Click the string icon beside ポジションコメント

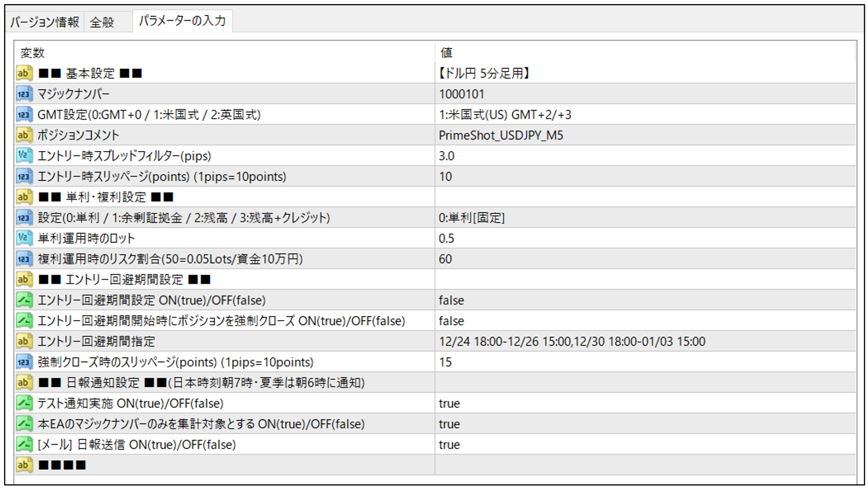click(x=24, y=135)
